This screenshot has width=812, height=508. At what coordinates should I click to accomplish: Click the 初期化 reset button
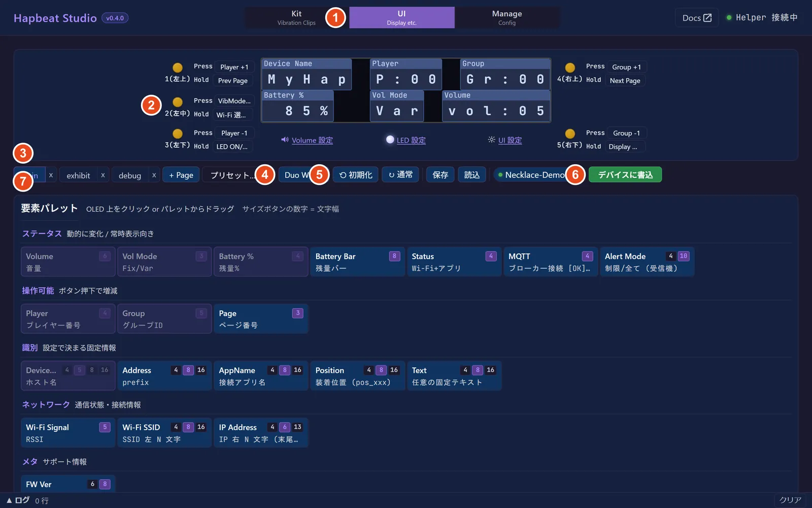356,175
